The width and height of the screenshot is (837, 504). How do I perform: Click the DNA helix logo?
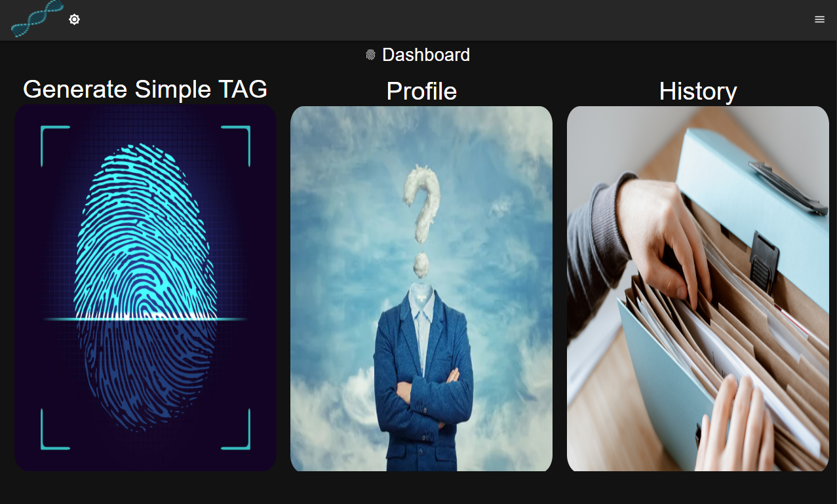[x=37, y=19]
